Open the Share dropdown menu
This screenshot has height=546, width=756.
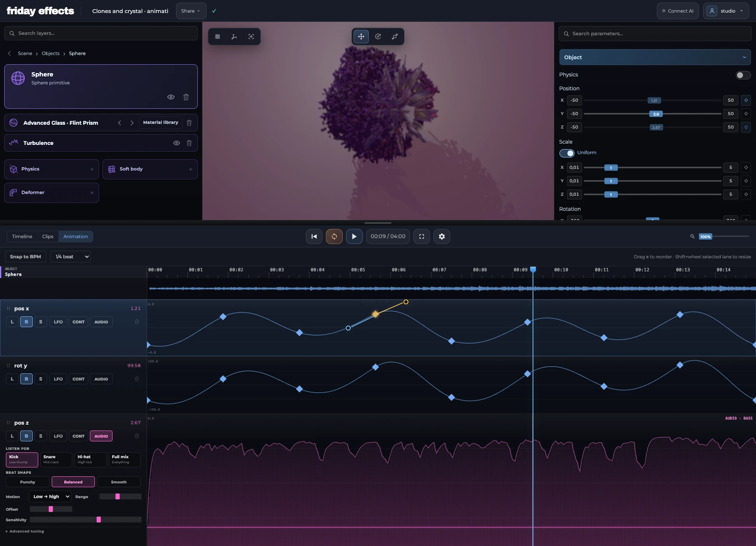(191, 11)
